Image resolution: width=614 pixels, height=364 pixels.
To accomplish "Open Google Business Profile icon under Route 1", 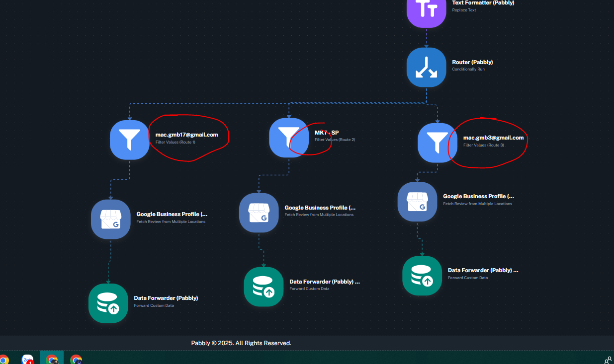I will pyautogui.click(x=110, y=219).
